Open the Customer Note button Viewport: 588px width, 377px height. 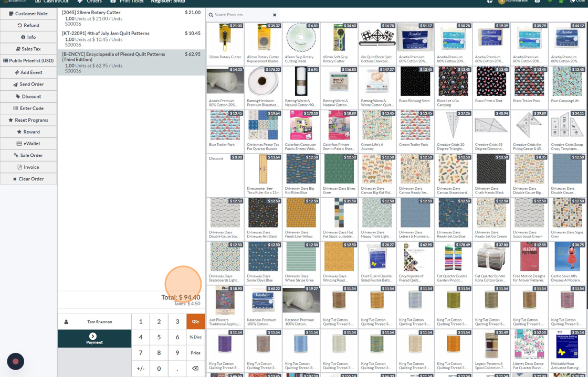(x=28, y=14)
